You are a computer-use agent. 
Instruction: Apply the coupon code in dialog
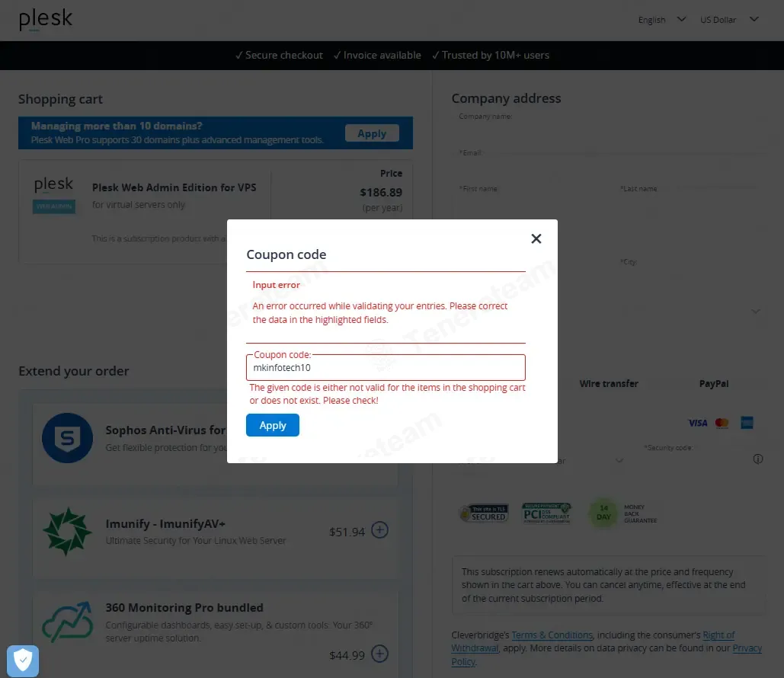pos(273,425)
